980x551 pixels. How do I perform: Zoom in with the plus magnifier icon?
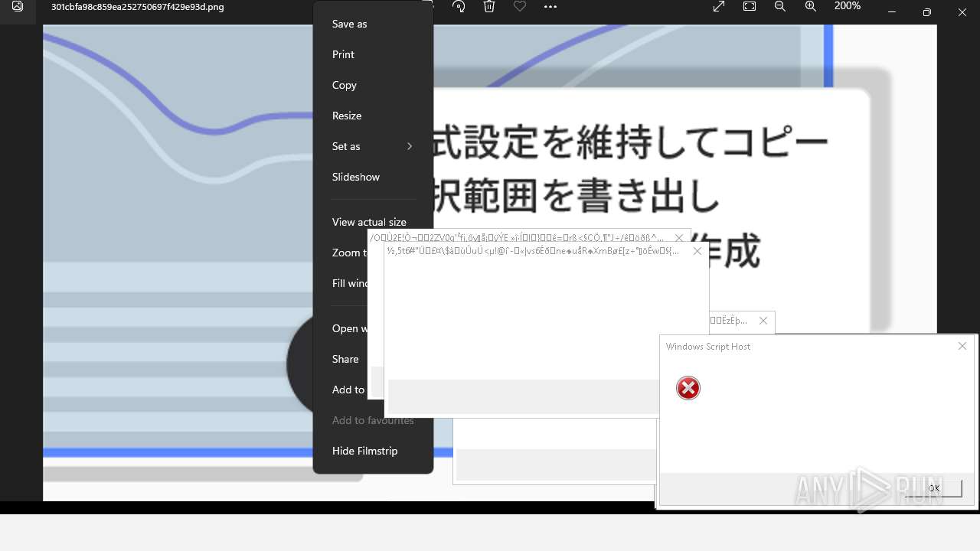tap(811, 7)
